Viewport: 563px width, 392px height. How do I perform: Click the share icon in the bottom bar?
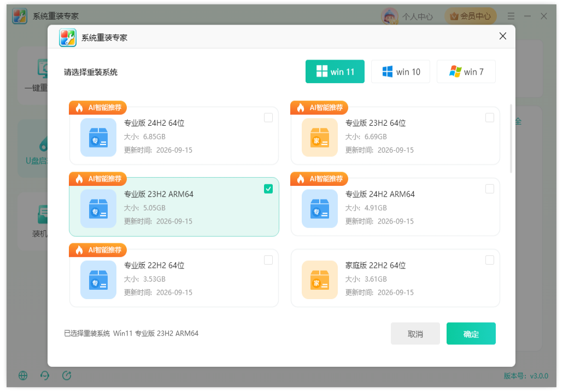pos(67,376)
